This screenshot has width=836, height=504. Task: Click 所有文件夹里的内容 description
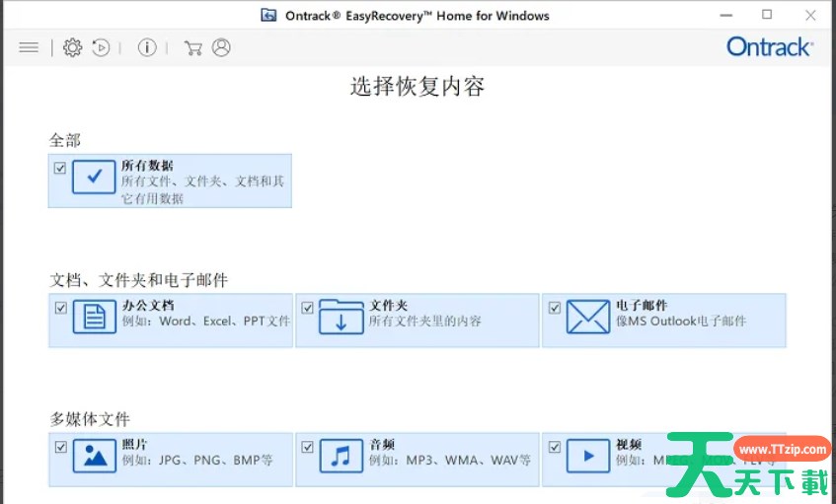click(x=425, y=322)
